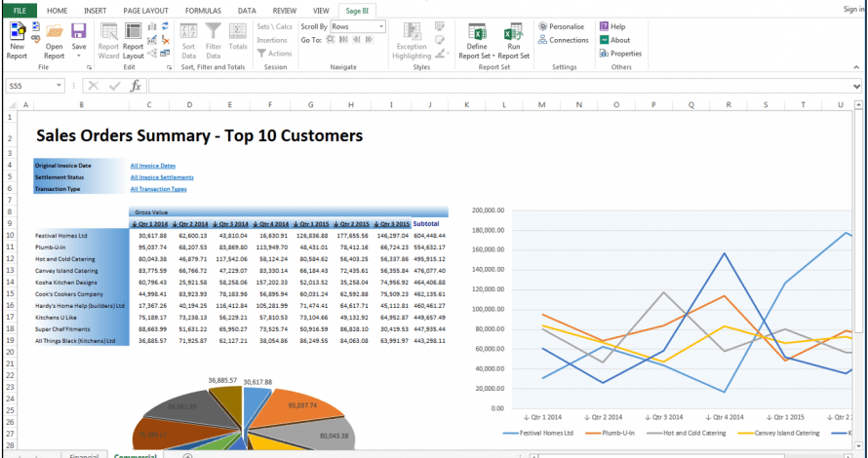Viewport: 868px width, 458px height.
Task: Click the All Invoice Settlements link
Action: click(162, 177)
